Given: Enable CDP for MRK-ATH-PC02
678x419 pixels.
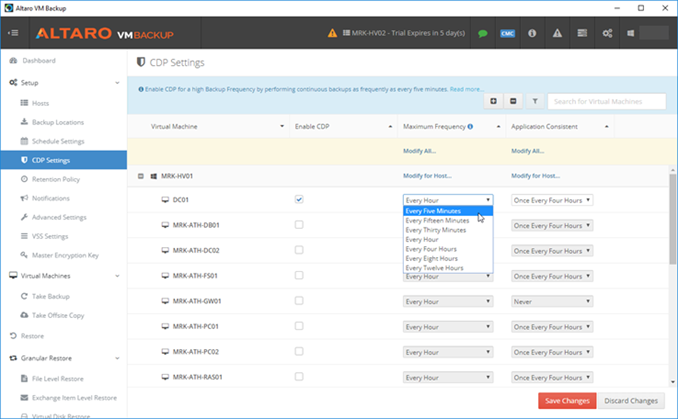Looking at the screenshot, I should pyautogui.click(x=299, y=351).
